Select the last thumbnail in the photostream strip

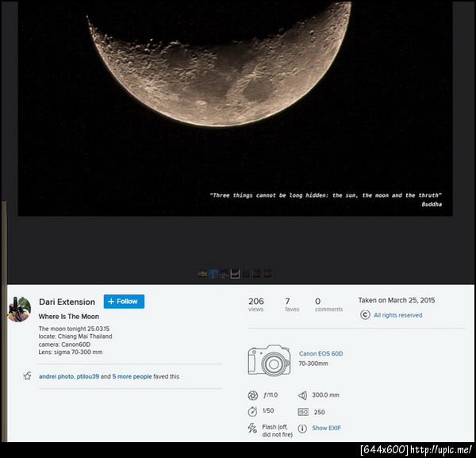[x=268, y=274]
